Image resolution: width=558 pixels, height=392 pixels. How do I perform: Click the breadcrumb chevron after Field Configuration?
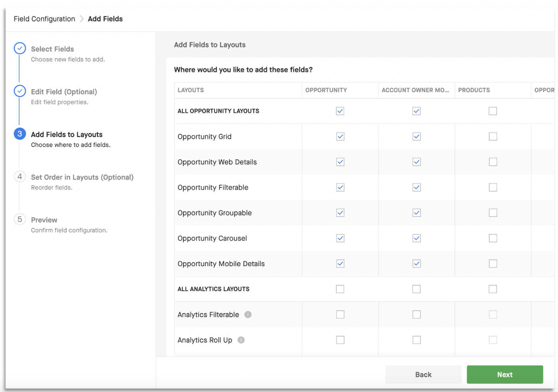point(81,19)
